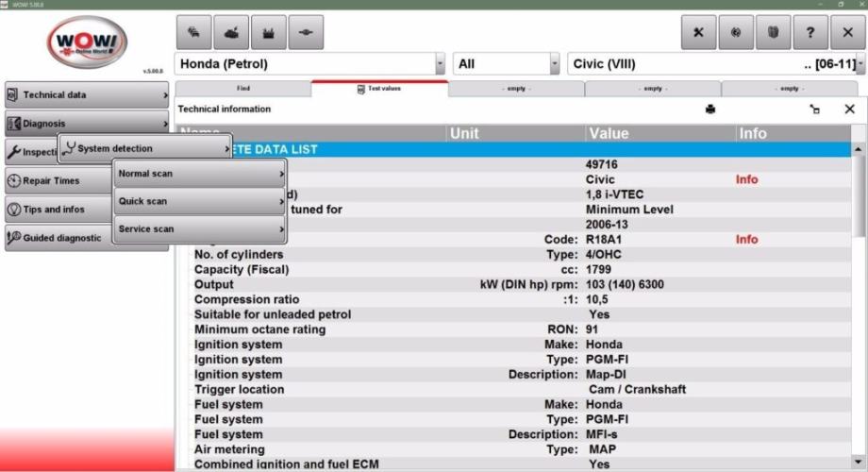The width and height of the screenshot is (868, 472).
Task: Select the value 49716
Action: [601, 164]
